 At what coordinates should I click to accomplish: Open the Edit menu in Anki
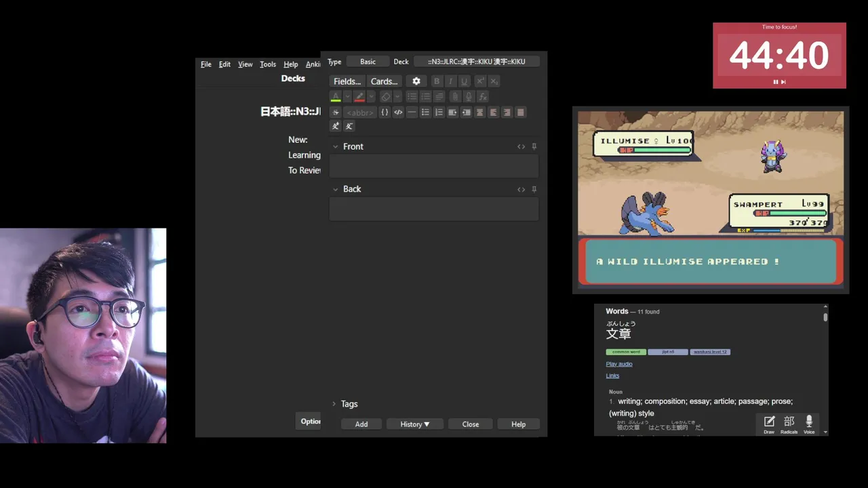(224, 64)
